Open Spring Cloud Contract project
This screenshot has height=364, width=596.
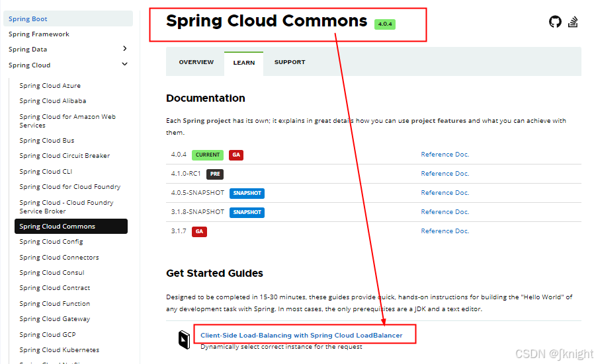[54, 288]
